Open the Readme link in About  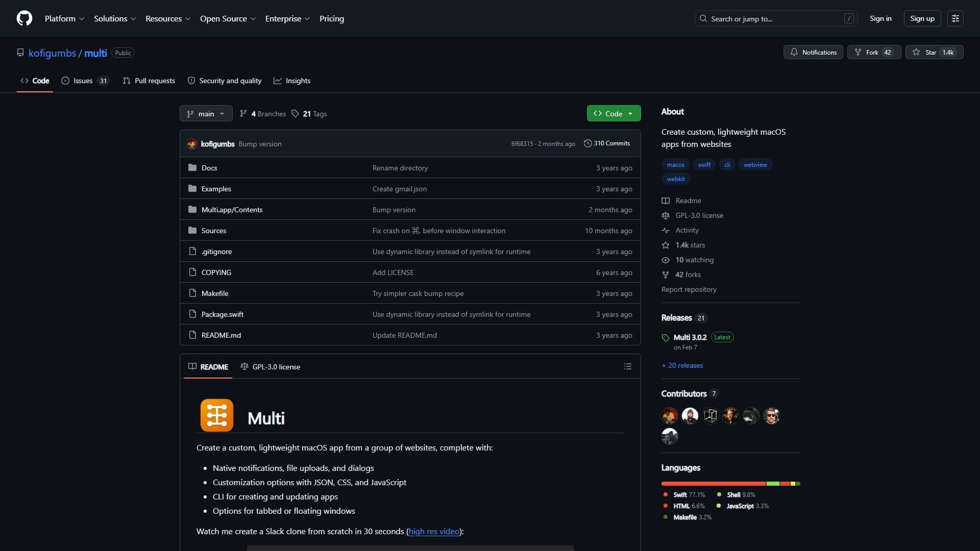pyautogui.click(x=688, y=201)
